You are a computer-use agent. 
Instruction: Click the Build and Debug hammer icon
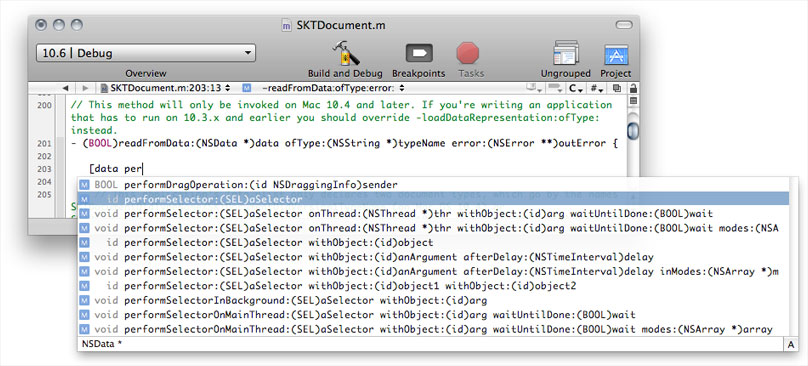345,53
